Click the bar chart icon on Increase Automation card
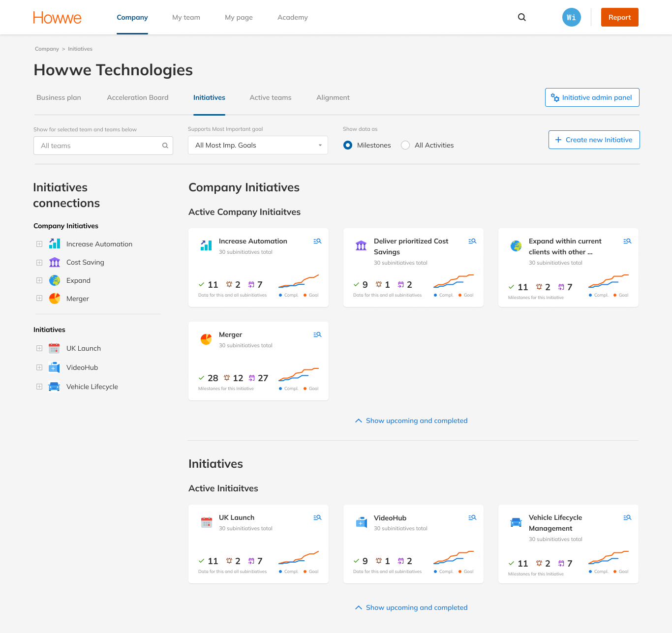 (x=206, y=245)
